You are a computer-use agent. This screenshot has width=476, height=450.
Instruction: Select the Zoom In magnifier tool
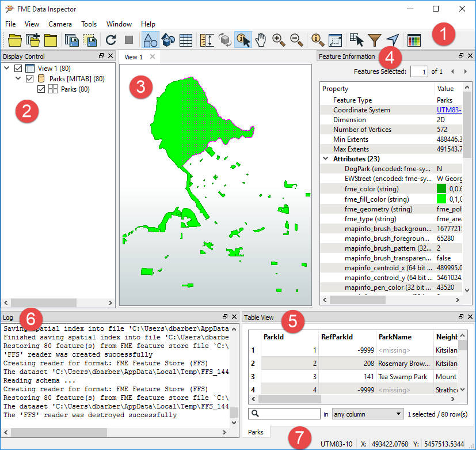tap(279, 40)
